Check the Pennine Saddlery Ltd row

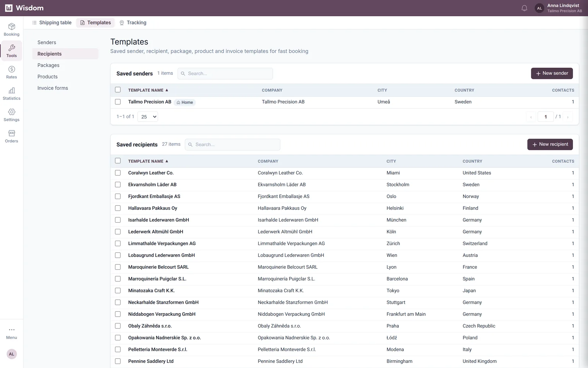pyautogui.click(x=118, y=361)
